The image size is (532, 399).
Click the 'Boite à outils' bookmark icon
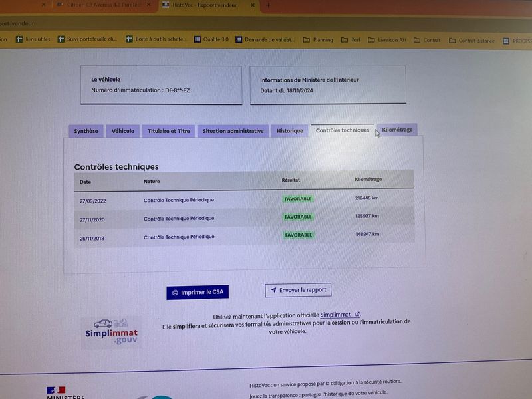(x=129, y=39)
